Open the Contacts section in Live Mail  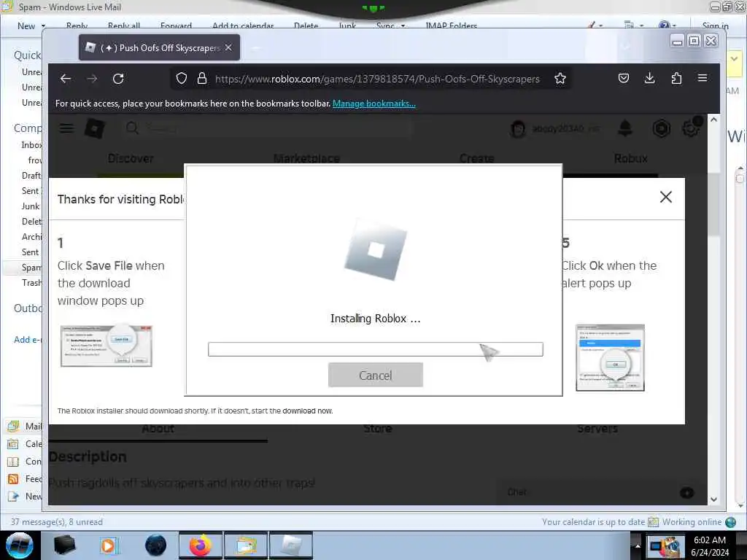pos(26,462)
